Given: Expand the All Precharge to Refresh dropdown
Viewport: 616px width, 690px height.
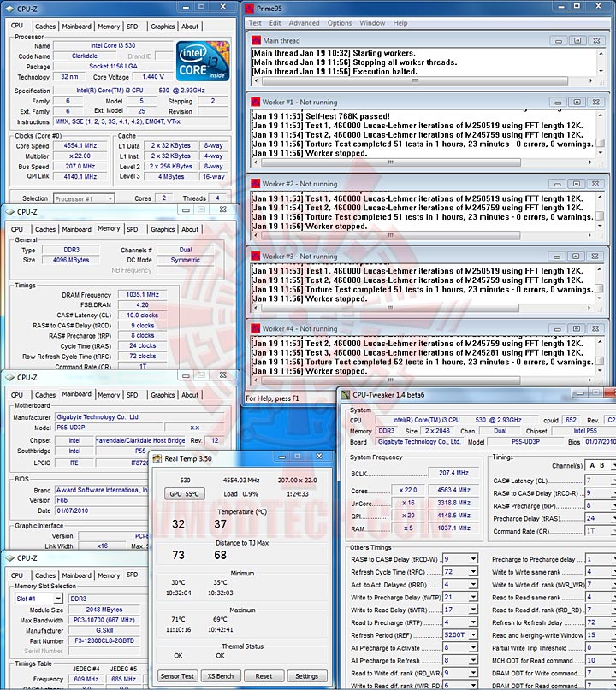Looking at the screenshot, I should pos(473,661).
